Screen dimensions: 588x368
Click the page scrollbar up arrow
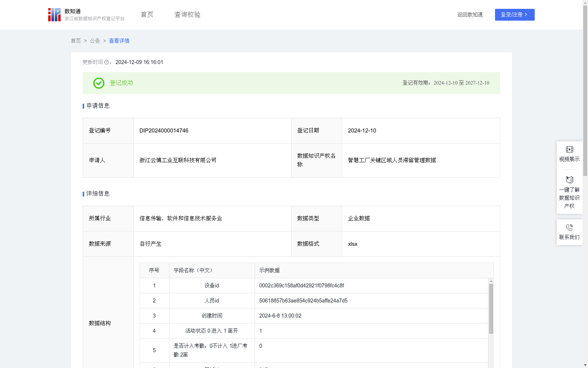pyautogui.click(x=585, y=3)
